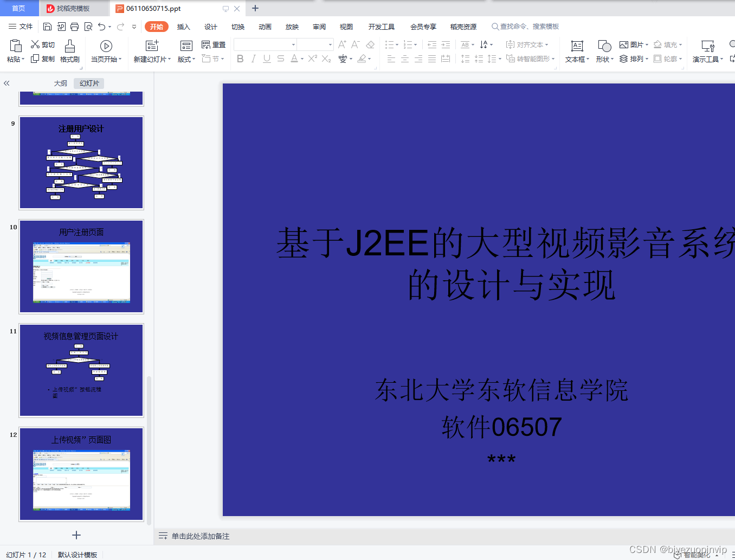The width and height of the screenshot is (735, 560).
Task: Click the Subscript X₂ icon
Action: [326, 59]
